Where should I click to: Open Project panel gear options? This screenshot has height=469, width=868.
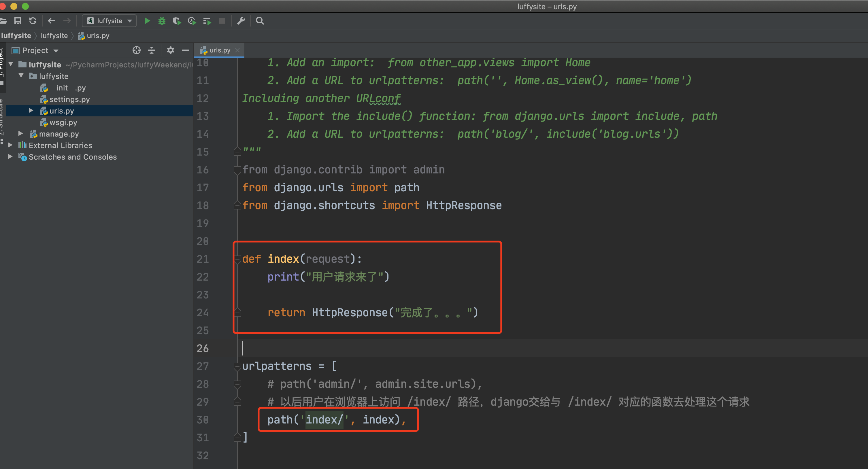coord(171,50)
